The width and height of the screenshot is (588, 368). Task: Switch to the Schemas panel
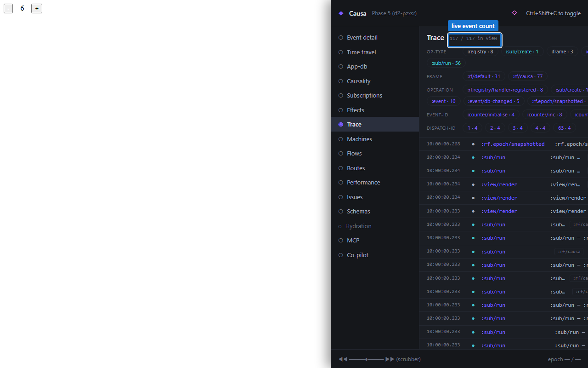click(375, 212)
